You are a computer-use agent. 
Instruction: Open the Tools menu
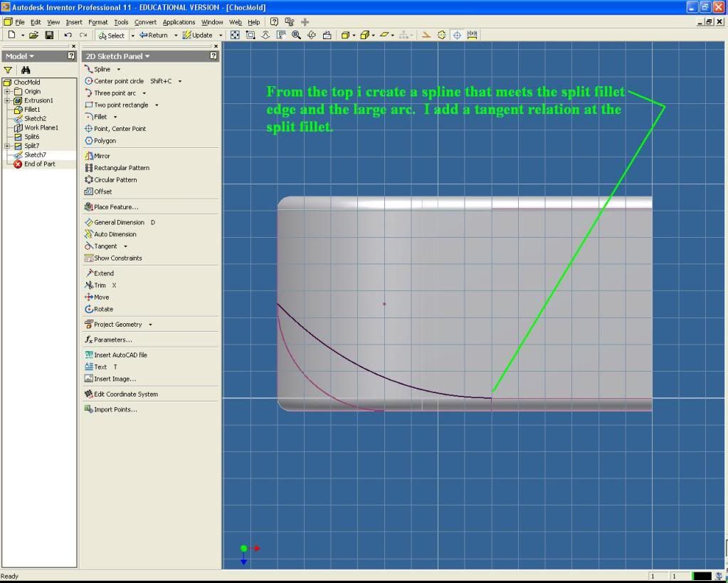coord(121,22)
